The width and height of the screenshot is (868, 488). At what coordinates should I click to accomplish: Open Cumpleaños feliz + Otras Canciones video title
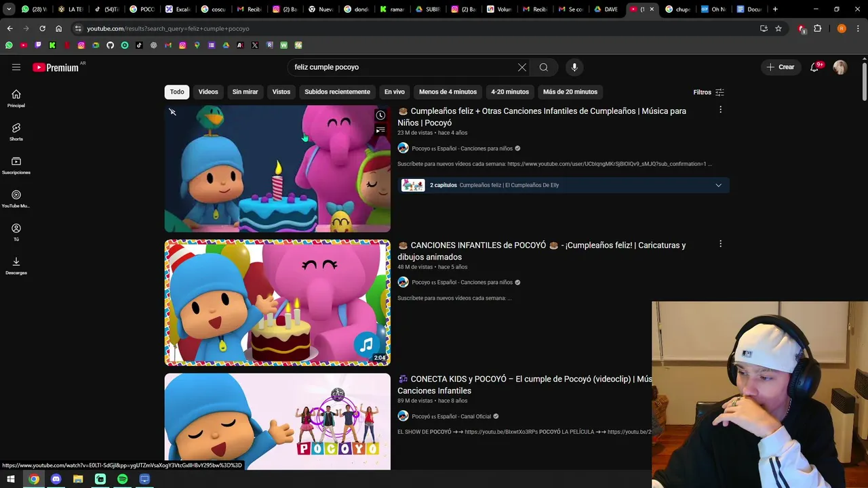(542, 117)
